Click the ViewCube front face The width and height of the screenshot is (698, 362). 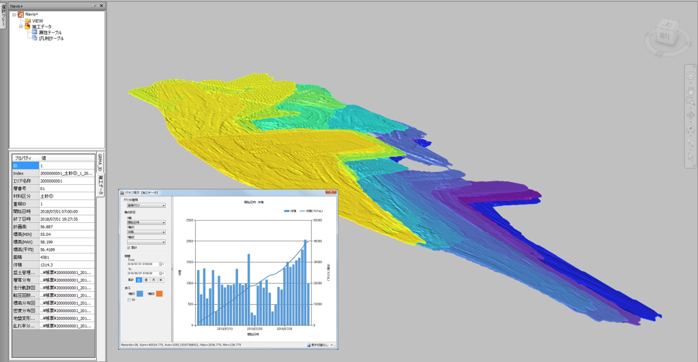coord(664,37)
